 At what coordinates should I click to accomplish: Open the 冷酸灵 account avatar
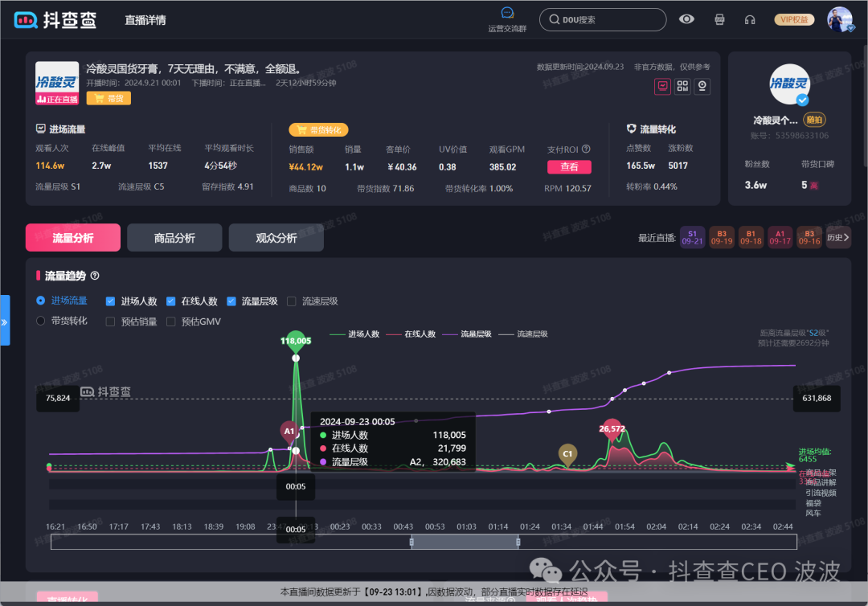[789, 84]
